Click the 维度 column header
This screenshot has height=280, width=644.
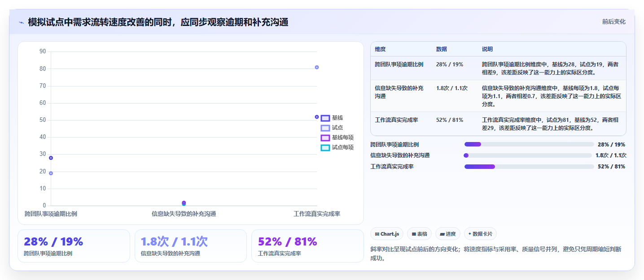(x=380, y=49)
